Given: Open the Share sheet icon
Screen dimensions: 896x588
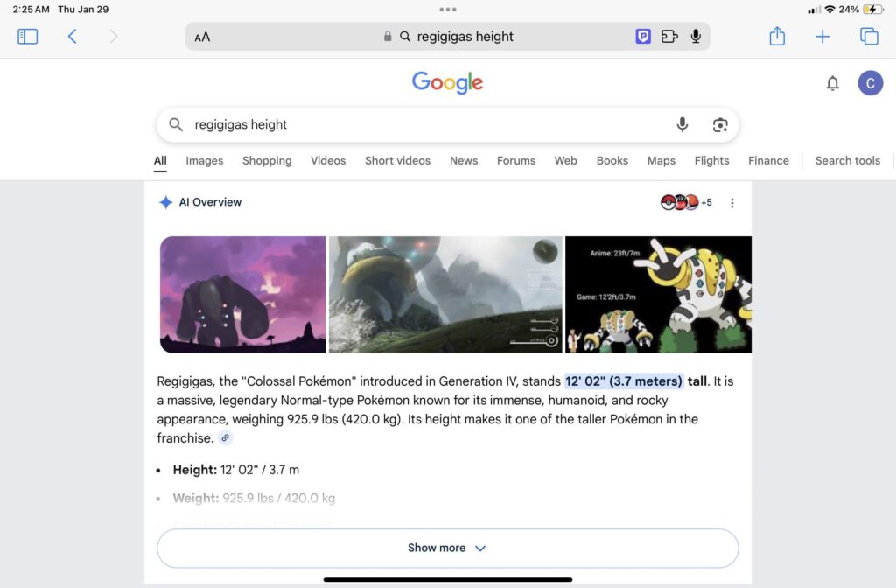Looking at the screenshot, I should click(777, 36).
